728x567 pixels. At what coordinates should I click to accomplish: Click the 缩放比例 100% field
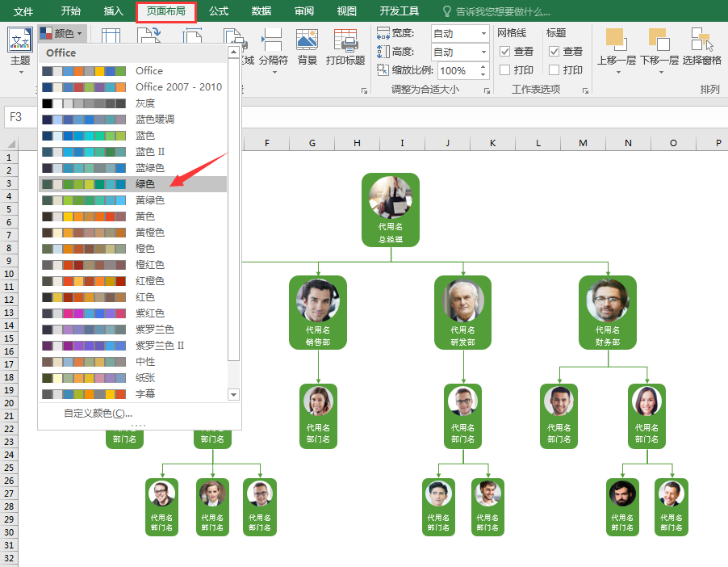click(458, 70)
